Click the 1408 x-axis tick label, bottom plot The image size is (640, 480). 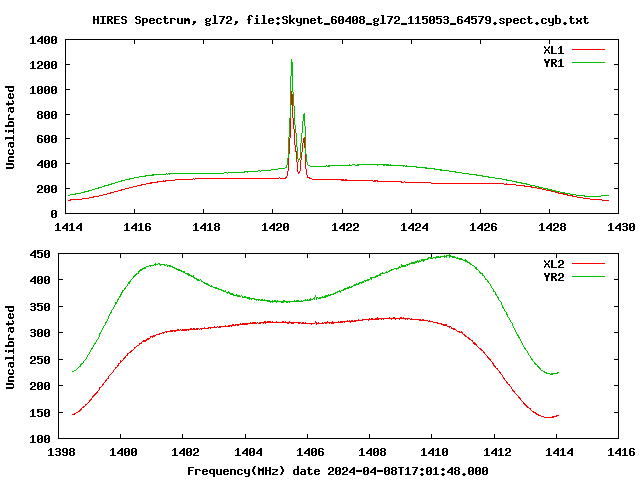click(372, 452)
